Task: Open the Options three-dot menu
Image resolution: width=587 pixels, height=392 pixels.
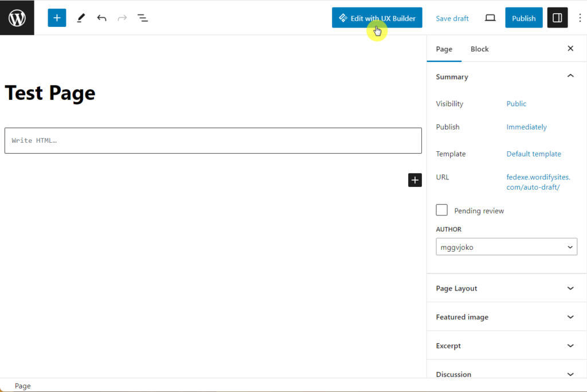Action: (580, 18)
